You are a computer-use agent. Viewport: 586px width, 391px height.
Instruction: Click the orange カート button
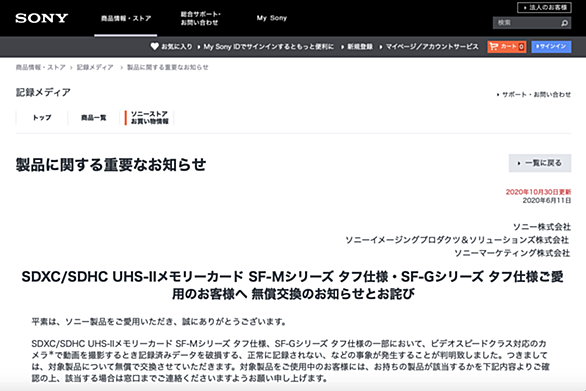pos(507,47)
